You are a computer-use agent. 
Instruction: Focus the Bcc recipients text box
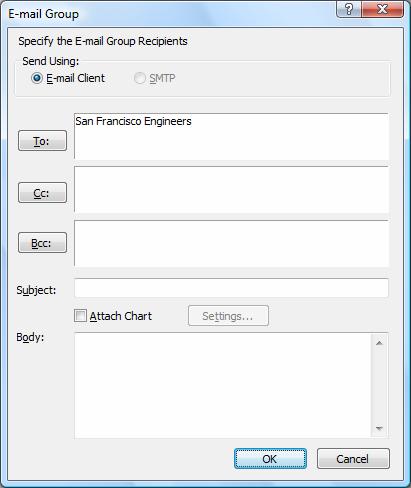(x=231, y=243)
